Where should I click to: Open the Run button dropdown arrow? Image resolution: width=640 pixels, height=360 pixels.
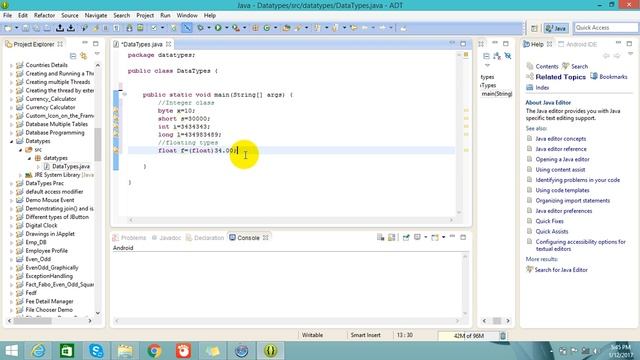coord(227,28)
